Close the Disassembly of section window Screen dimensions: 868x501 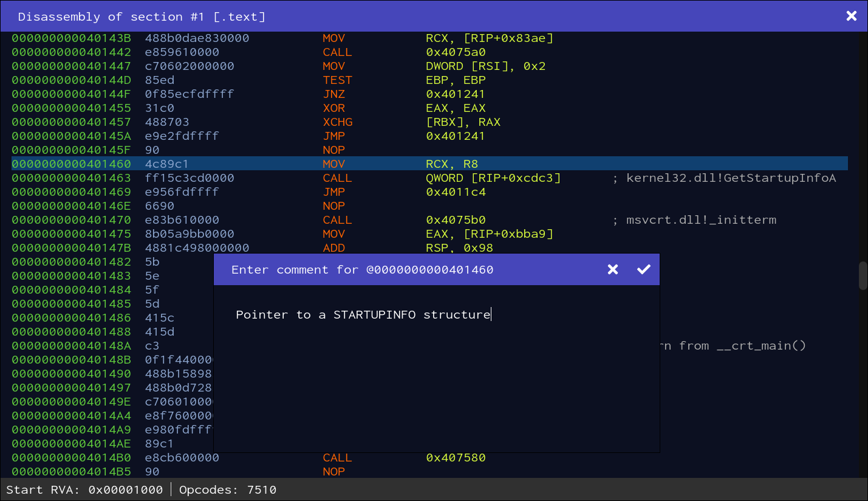852,16
